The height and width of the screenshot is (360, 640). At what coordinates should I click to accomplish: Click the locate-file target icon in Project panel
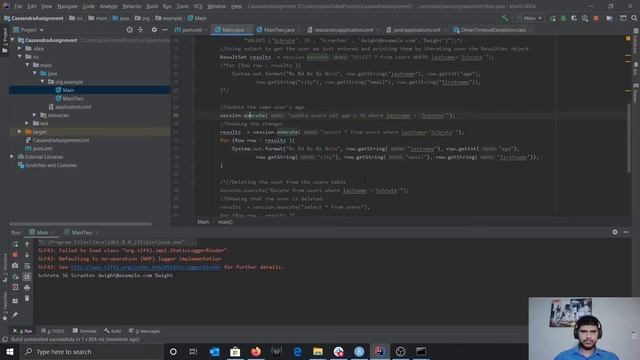[x=129, y=30]
